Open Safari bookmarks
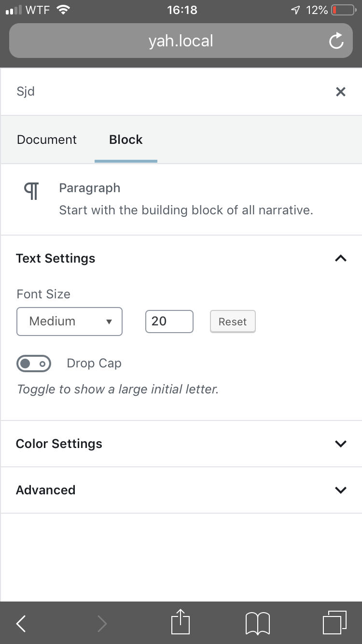This screenshot has height=644, width=362. pyautogui.click(x=257, y=623)
